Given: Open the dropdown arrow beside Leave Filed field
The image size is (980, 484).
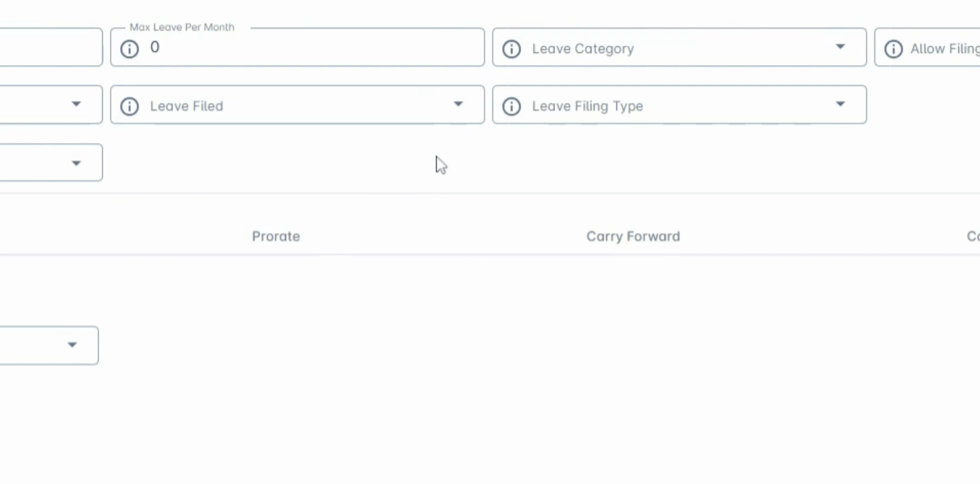Looking at the screenshot, I should (76, 104).
